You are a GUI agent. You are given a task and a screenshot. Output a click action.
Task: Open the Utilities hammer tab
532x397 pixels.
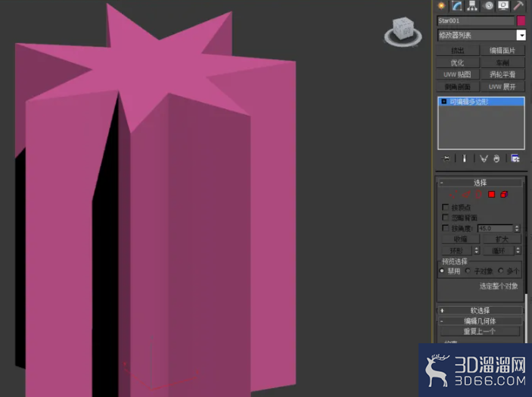pos(518,5)
